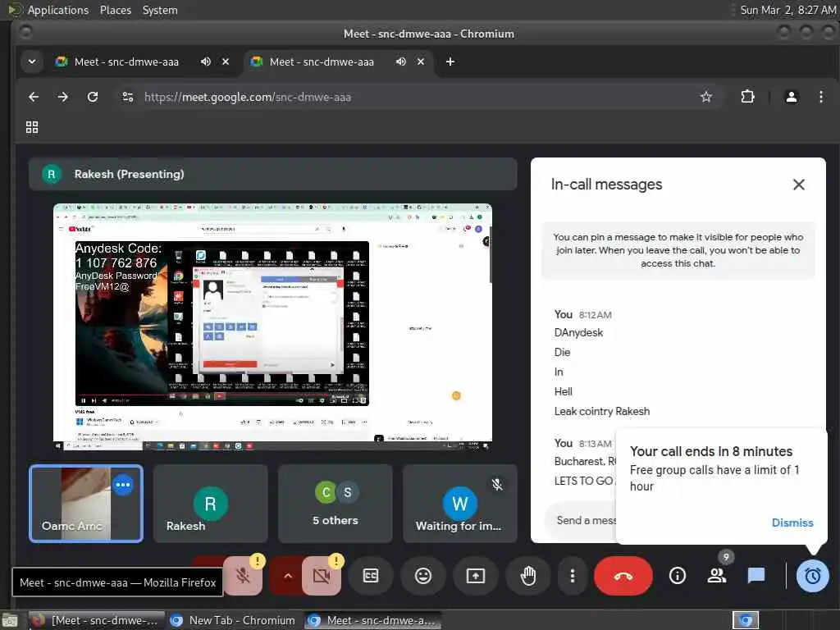Click the 'Leak cointry Rakesh' message
This screenshot has height=630, width=840.
(601, 412)
